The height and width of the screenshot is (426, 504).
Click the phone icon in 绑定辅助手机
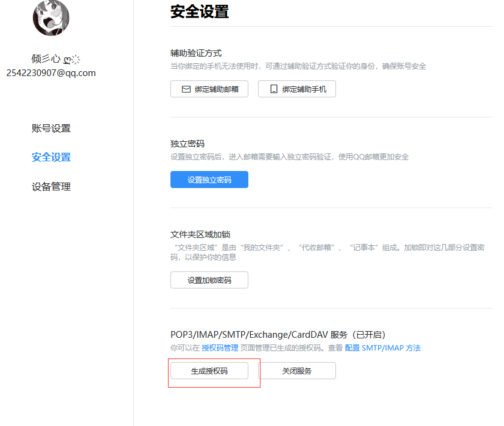pos(273,89)
